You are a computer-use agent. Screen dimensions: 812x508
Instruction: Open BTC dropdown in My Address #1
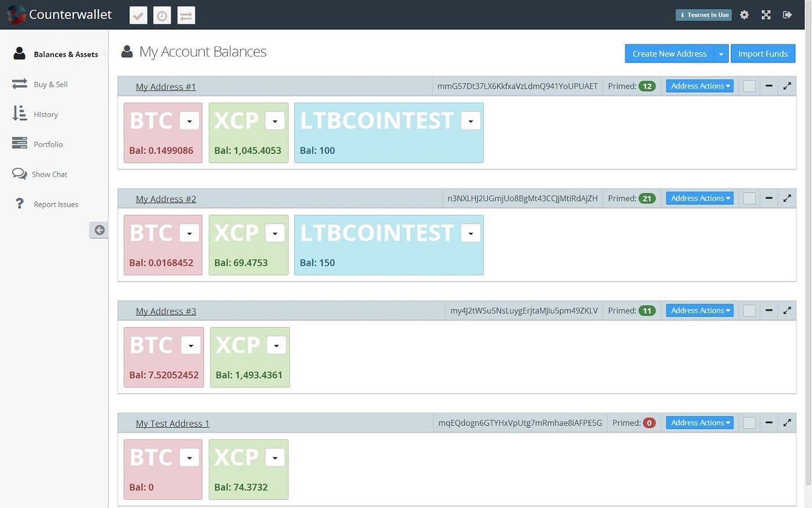189,121
